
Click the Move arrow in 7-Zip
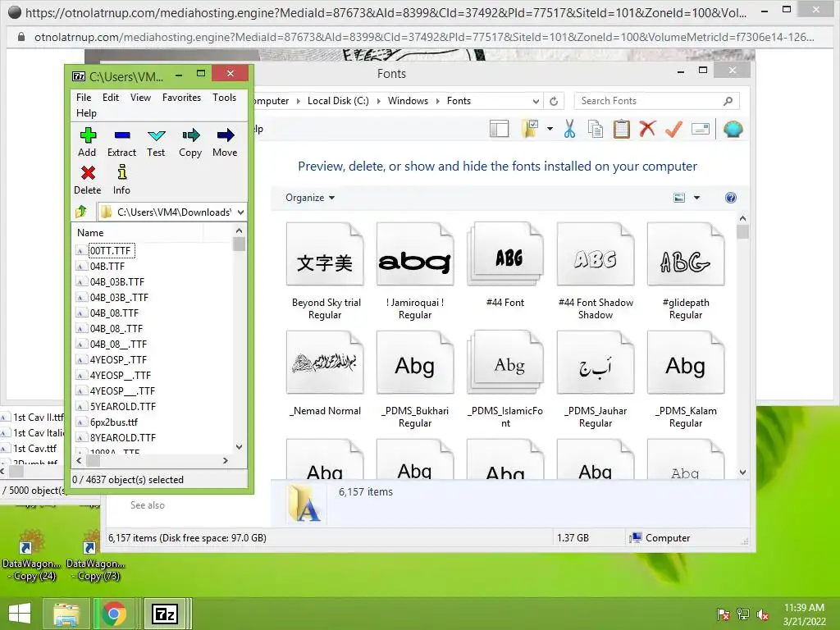225,143
